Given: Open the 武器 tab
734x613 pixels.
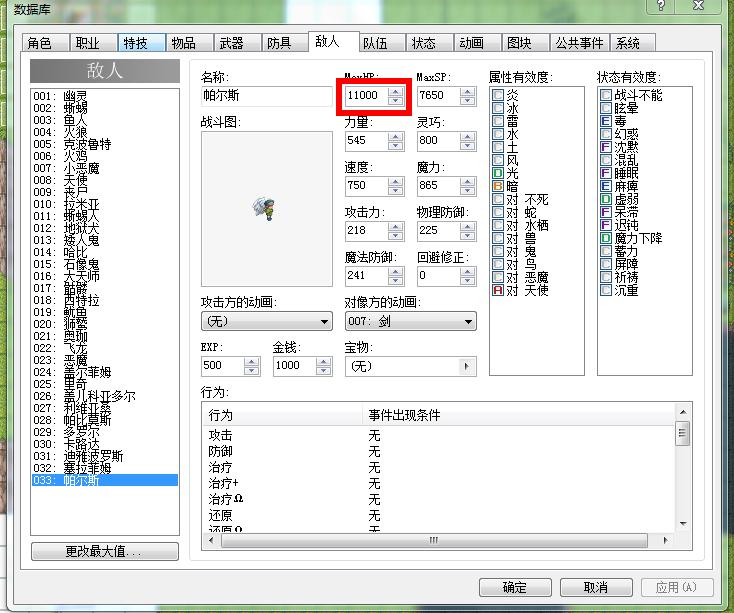Looking at the screenshot, I should [x=237, y=43].
